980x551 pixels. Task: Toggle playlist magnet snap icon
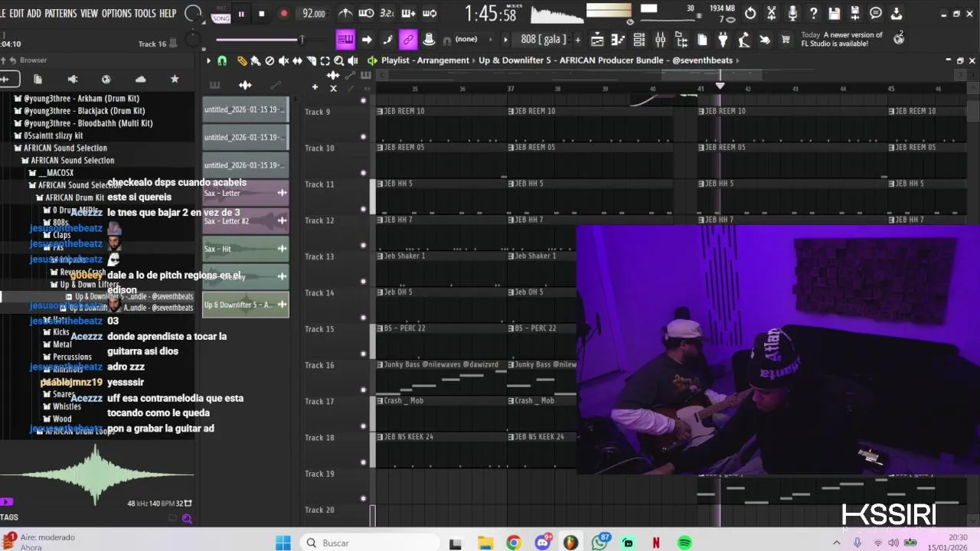pos(222,60)
